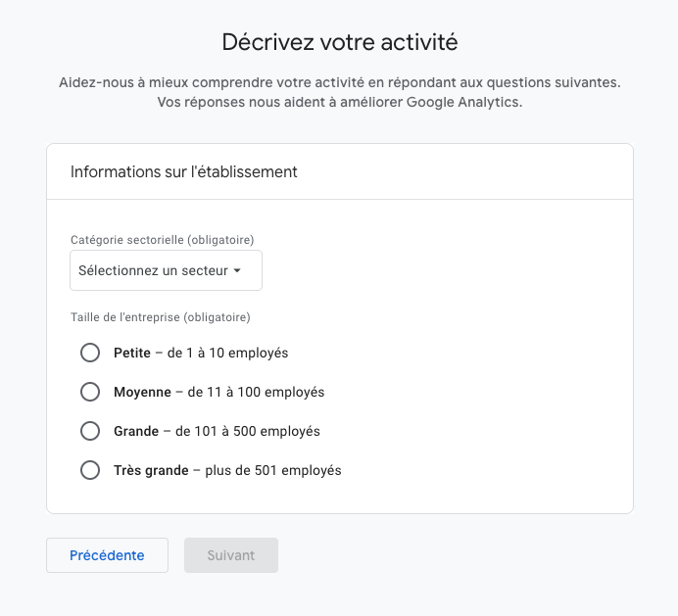The height and width of the screenshot is (616, 678).
Task: Go back with the 'Précédente' button
Action: (x=107, y=555)
